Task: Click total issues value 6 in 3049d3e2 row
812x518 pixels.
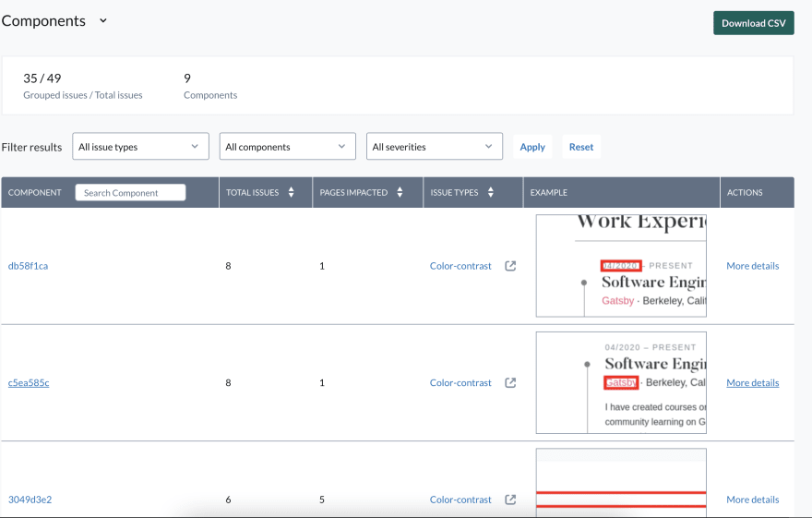Action: [x=229, y=500]
